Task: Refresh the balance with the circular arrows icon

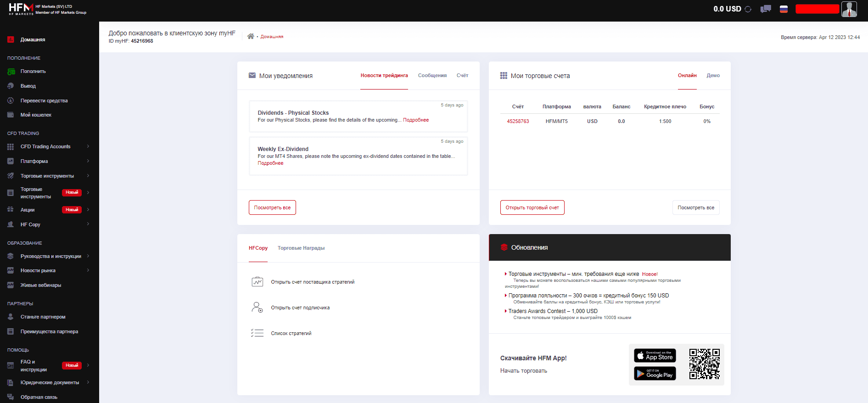Action: pos(748,9)
